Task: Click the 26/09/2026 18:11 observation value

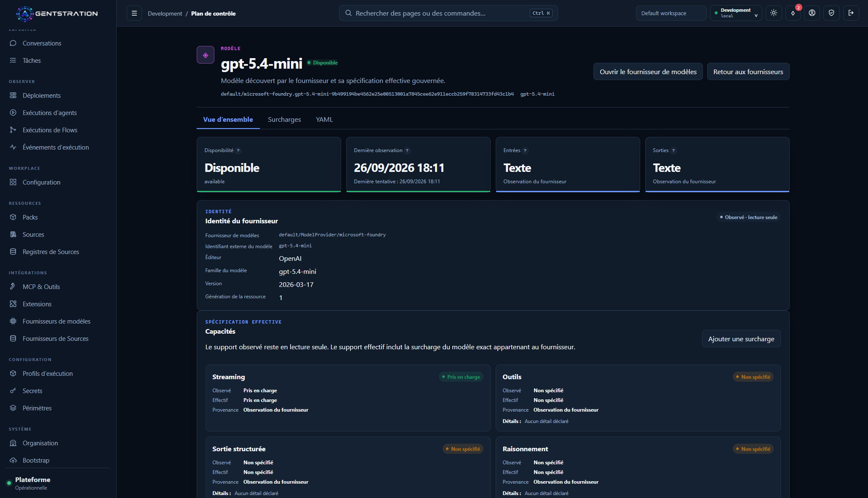Action: click(x=399, y=168)
